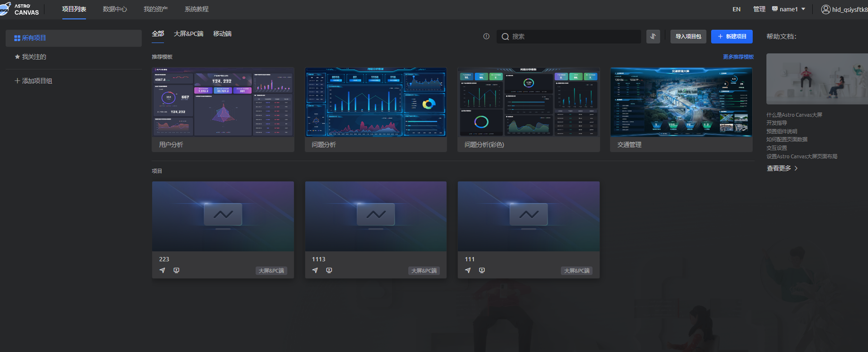This screenshot has height=352, width=868.
Task: Click the preview icon on project 111
Action: 482,270
